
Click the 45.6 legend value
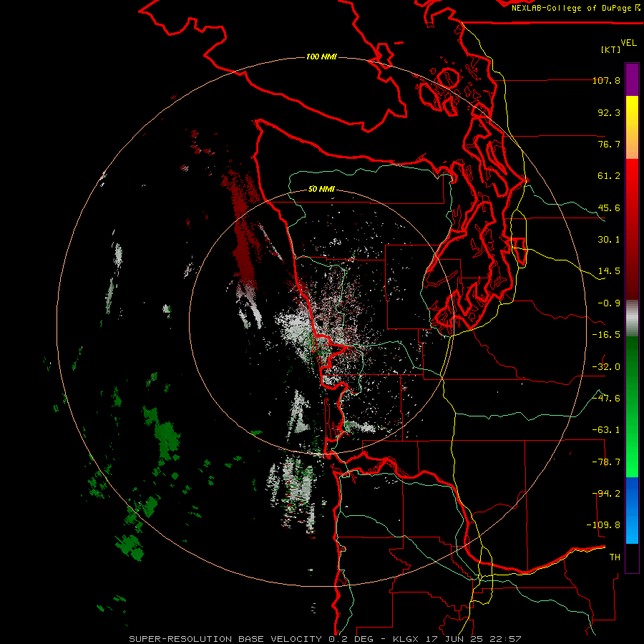(609, 208)
